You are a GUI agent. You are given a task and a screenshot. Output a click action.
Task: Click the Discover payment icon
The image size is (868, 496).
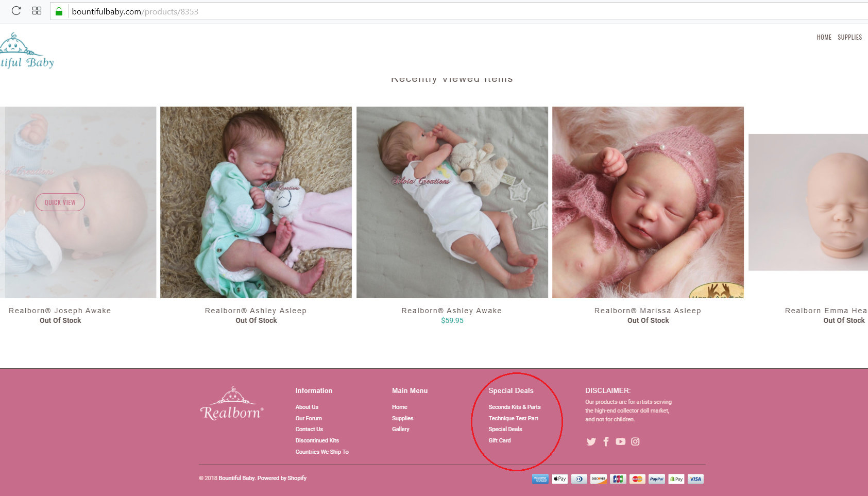click(599, 479)
